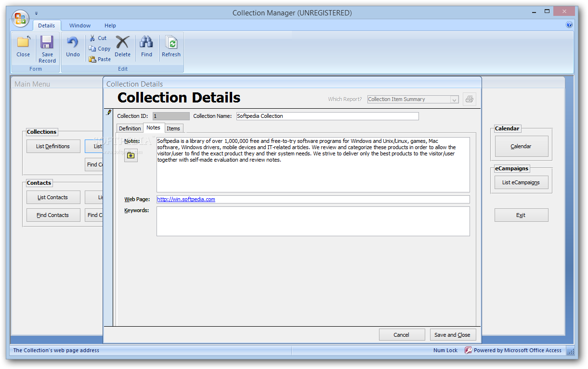Undo the last change

[x=73, y=47]
